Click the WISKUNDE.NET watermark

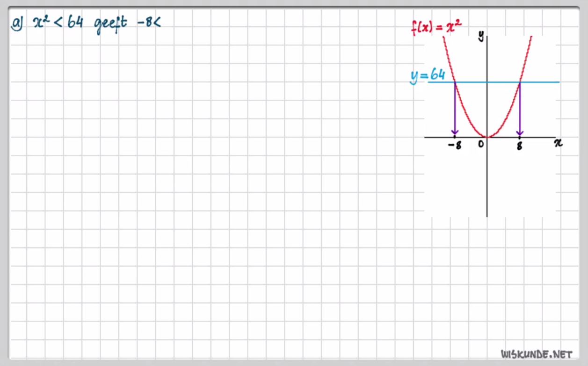(536, 354)
